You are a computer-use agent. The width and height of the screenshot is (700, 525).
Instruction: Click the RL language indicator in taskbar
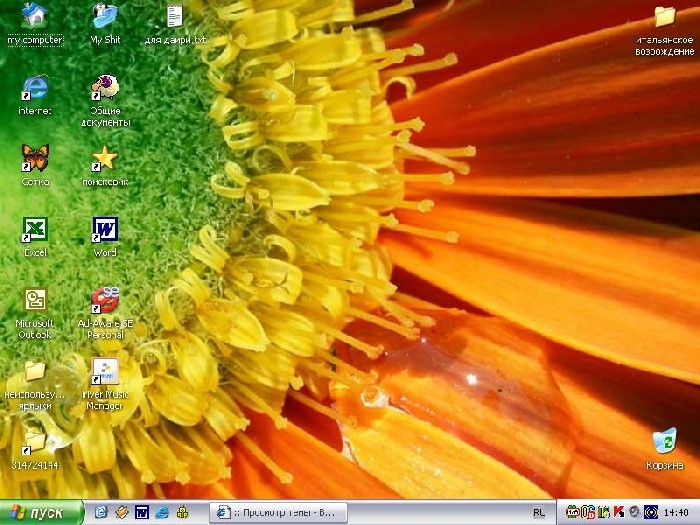(540, 512)
